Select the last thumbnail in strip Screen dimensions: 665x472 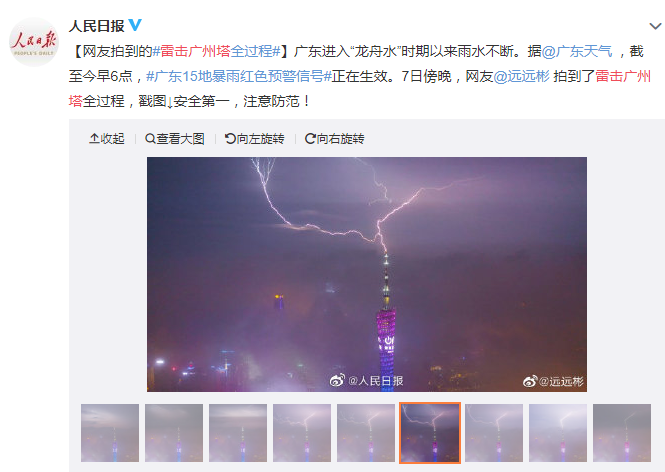pos(622,433)
